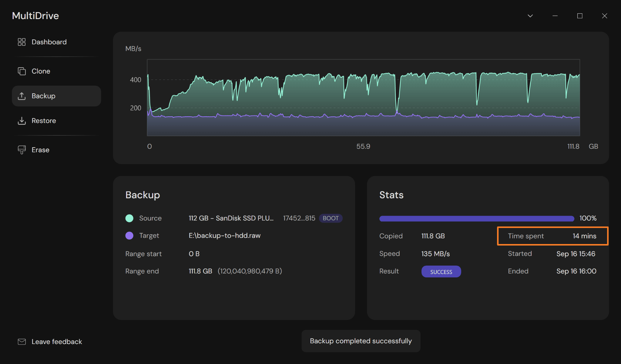Click the serial number '17452...815'

coord(299,218)
